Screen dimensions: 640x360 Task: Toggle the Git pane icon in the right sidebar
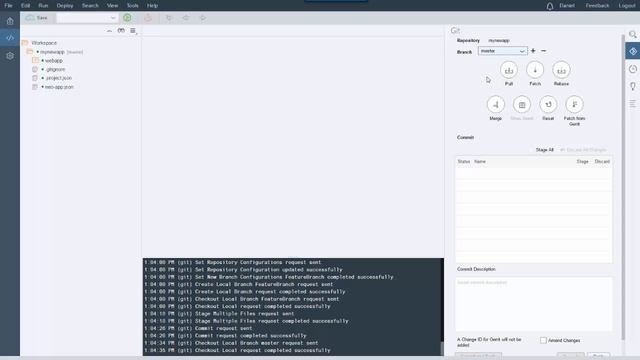pos(632,51)
